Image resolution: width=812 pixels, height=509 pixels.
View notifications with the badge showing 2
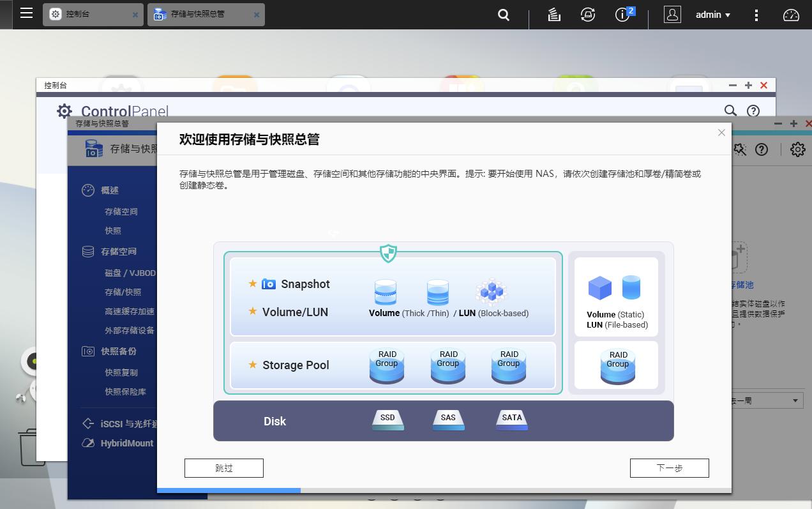tap(622, 14)
